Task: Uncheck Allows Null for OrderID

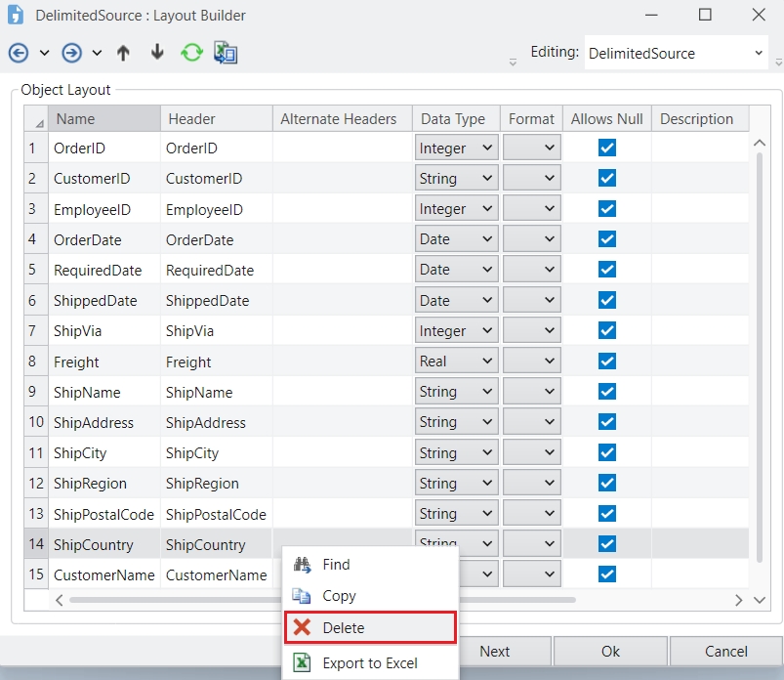Action: click(x=606, y=149)
